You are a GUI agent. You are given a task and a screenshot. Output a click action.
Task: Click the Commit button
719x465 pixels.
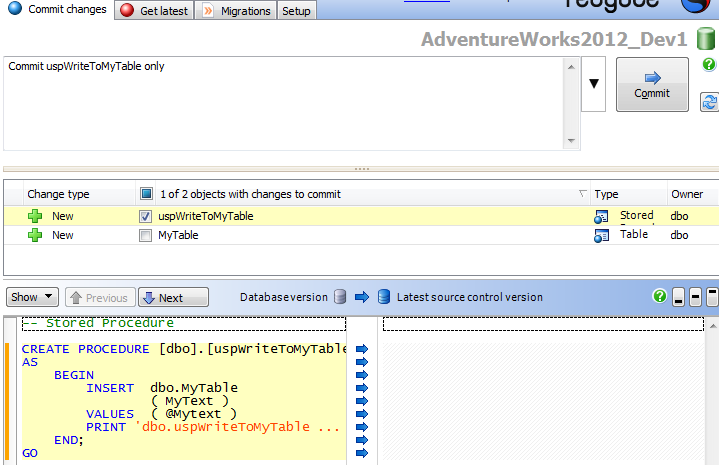tap(652, 84)
